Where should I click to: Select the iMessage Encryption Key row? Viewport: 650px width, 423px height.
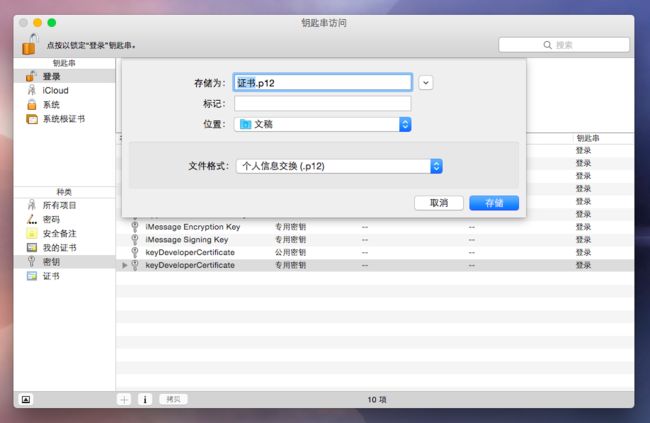pos(375,227)
